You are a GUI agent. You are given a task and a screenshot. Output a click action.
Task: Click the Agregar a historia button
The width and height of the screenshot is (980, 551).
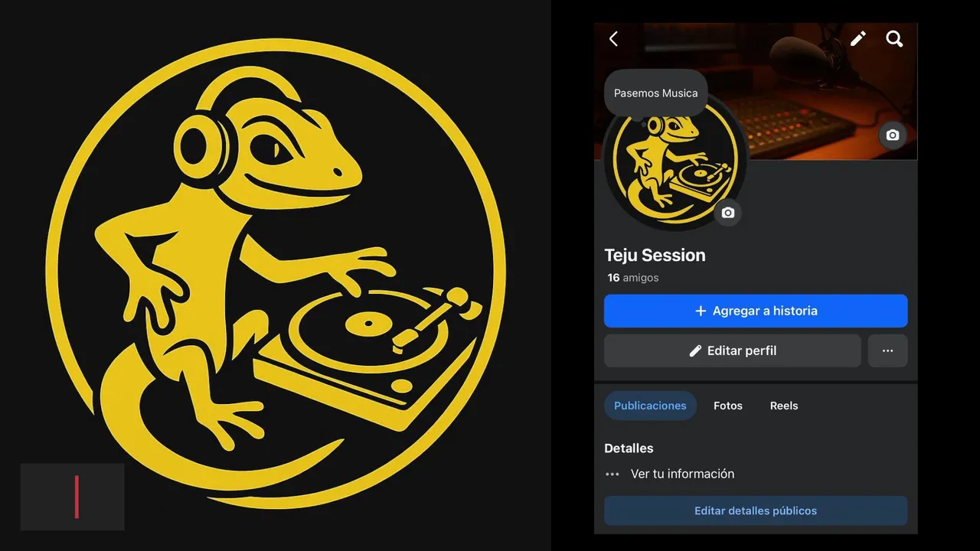(756, 311)
